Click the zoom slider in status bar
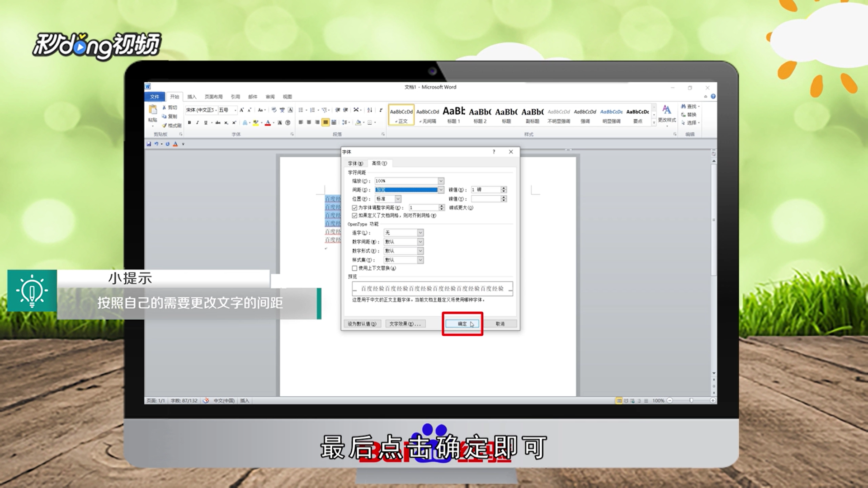Viewport: 868px width, 488px height. click(691, 400)
